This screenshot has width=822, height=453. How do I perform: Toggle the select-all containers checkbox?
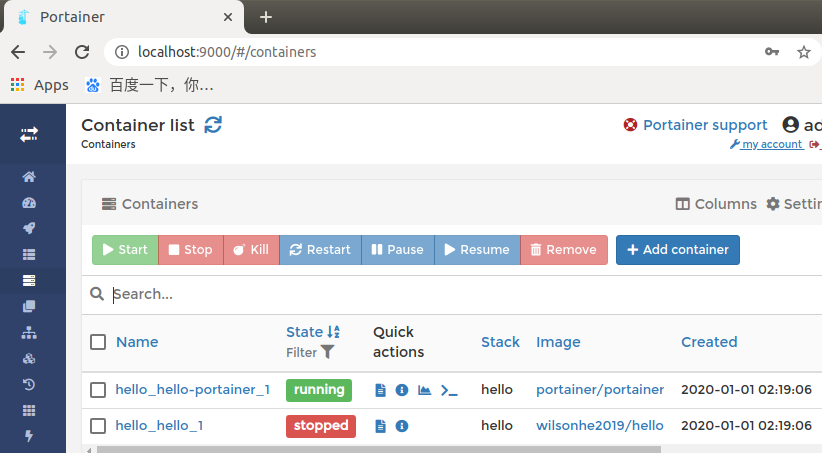click(98, 342)
